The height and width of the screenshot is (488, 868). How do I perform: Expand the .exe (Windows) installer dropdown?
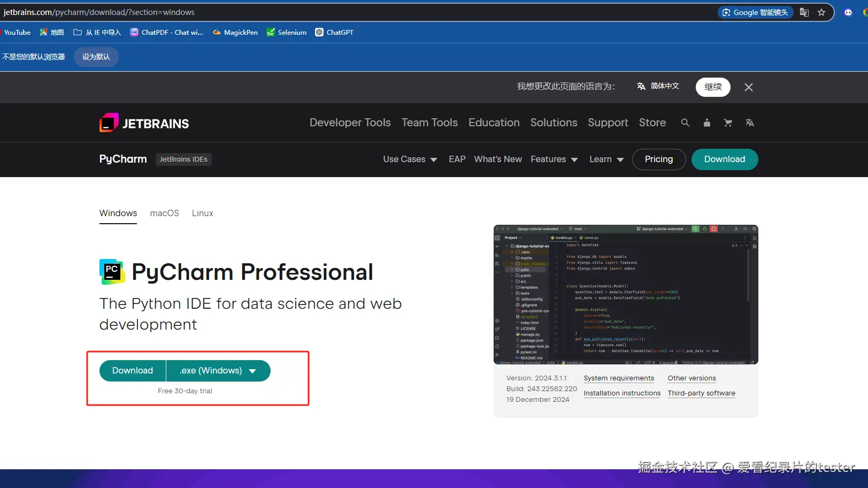218,371
